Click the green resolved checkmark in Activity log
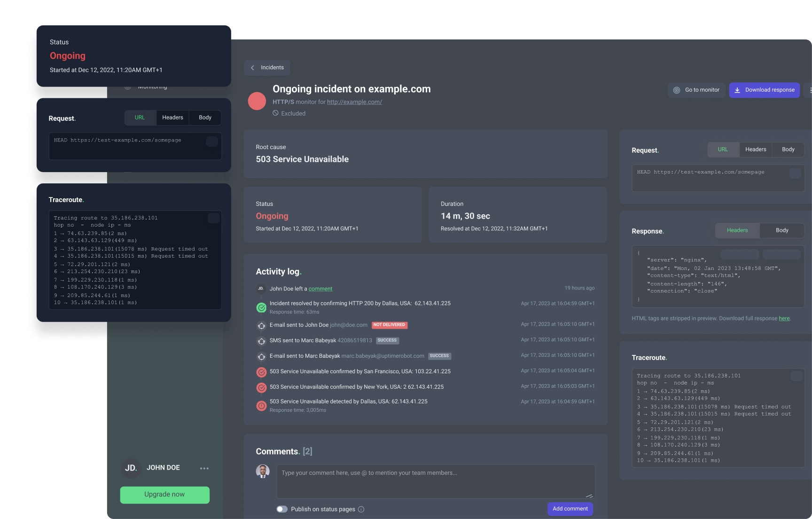Screen dimensions: 812x519 click(x=261, y=307)
